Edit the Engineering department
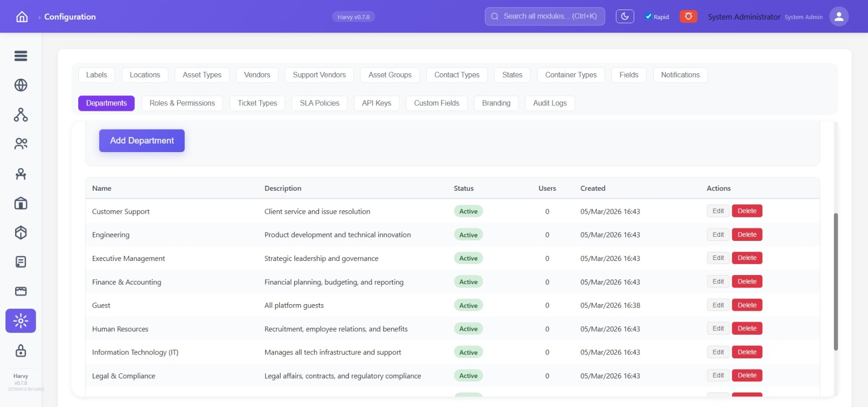Image resolution: width=868 pixels, height=407 pixels. tap(718, 234)
